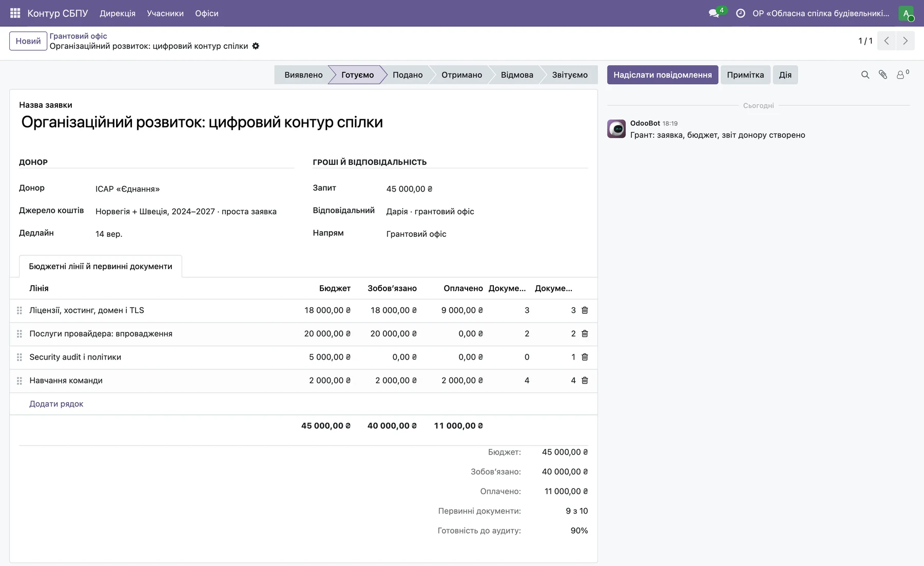Click the Новий button
Viewport: 924px width, 566px height.
pyautogui.click(x=28, y=41)
